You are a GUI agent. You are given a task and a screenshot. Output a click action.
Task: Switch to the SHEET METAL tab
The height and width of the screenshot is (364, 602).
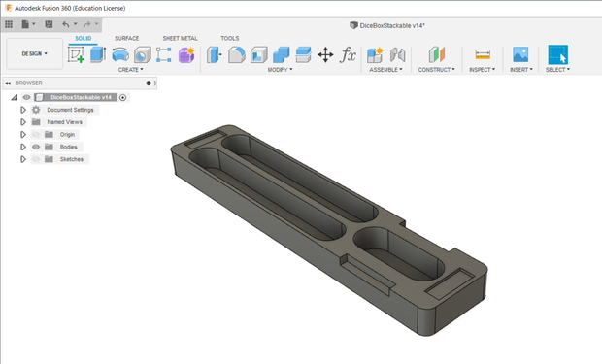pyautogui.click(x=180, y=39)
